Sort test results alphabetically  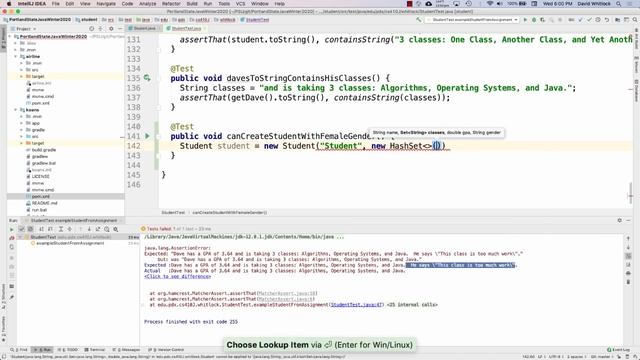(41, 229)
